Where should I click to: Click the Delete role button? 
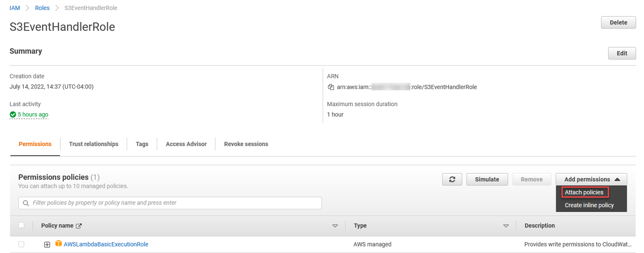618,23
